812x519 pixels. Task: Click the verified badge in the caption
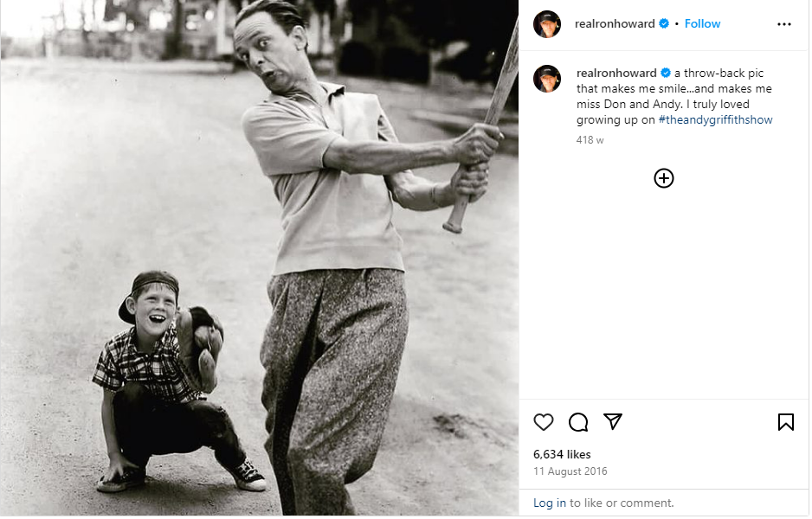pos(666,74)
